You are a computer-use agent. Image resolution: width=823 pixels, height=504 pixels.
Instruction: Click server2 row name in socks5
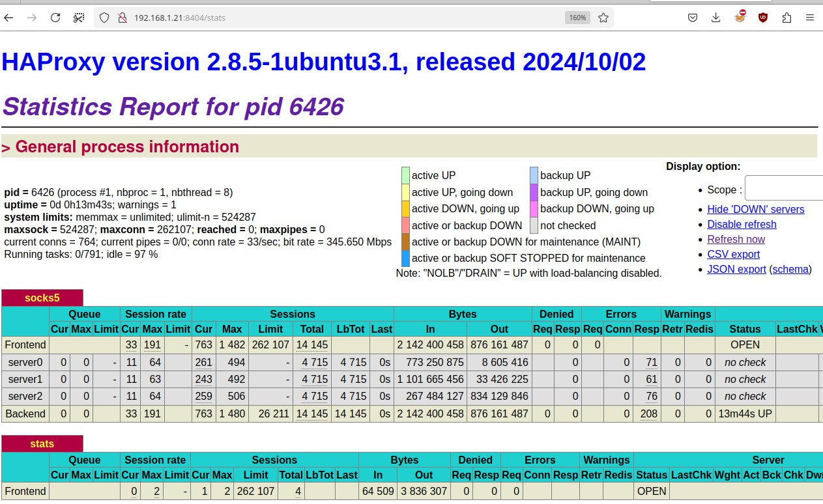pyautogui.click(x=25, y=396)
